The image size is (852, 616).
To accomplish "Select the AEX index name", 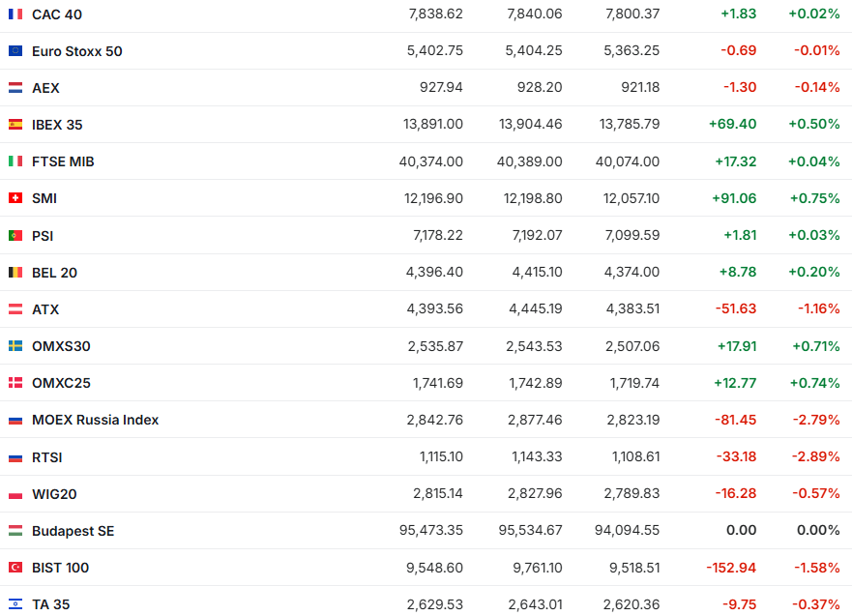I will [45, 88].
